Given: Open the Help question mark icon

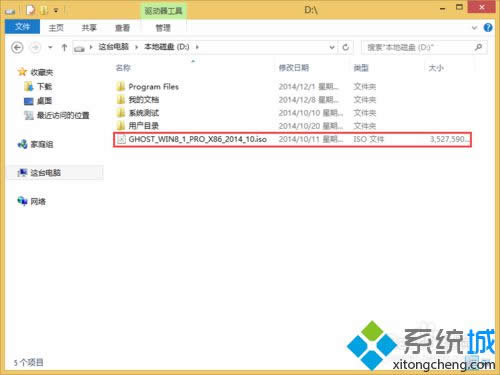Looking at the screenshot, I should [x=488, y=28].
